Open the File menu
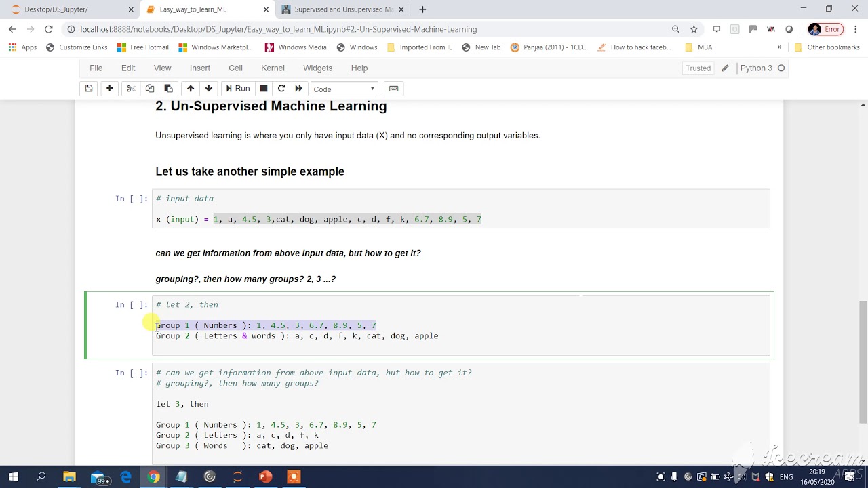Viewport: 868px width, 488px height. coord(96,68)
